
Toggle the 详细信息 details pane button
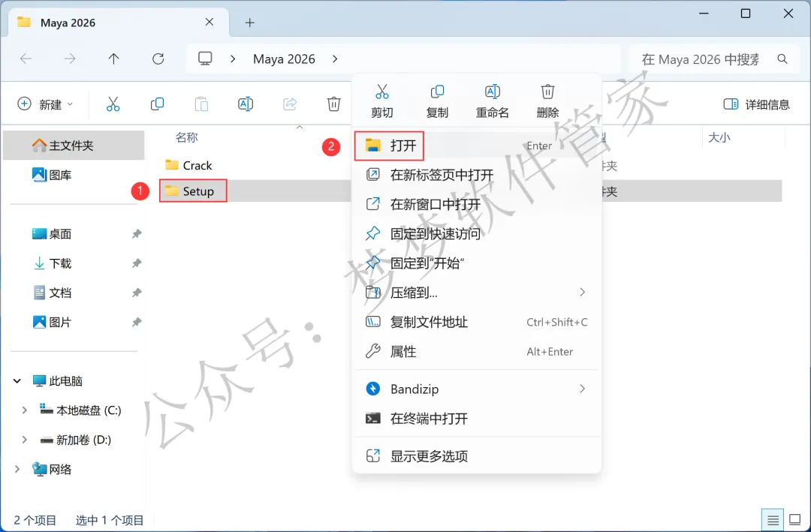click(757, 104)
